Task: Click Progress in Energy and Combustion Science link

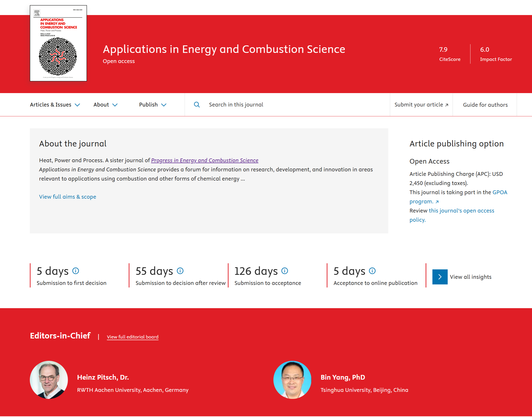Action: click(x=204, y=160)
